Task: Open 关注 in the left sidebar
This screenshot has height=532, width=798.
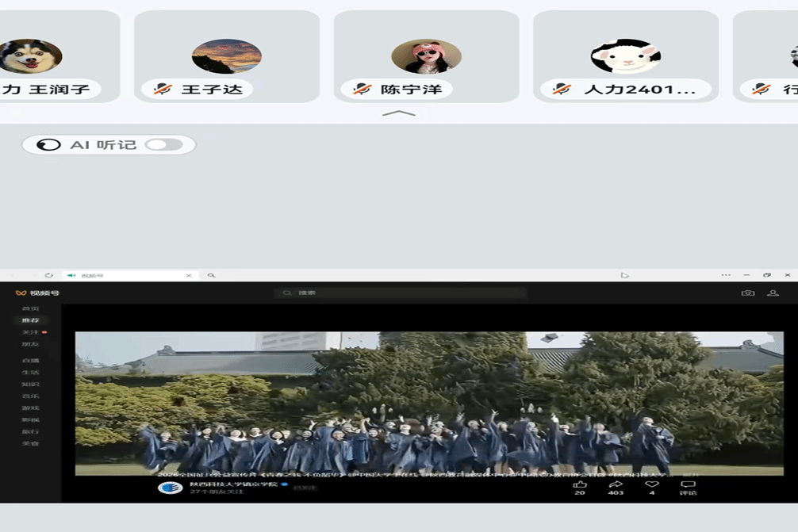Action: pyautogui.click(x=30, y=332)
